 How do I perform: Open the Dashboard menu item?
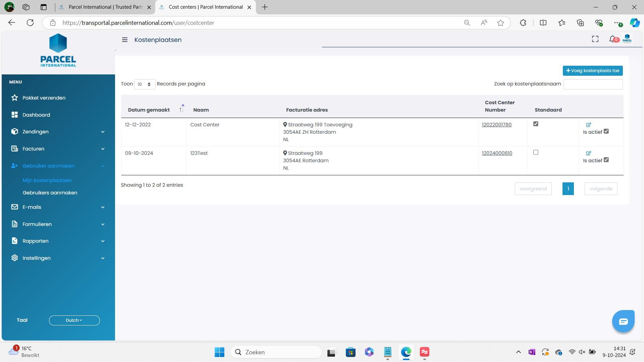pos(36,115)
